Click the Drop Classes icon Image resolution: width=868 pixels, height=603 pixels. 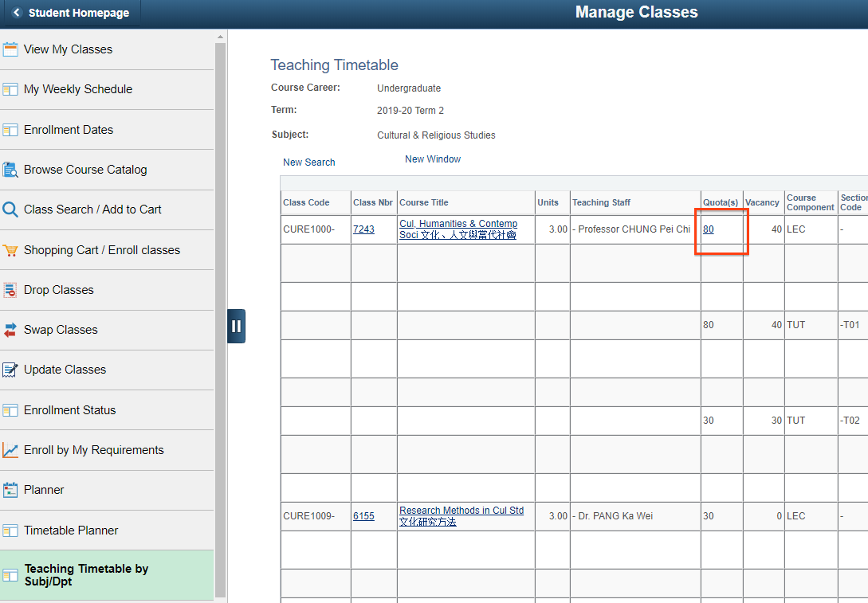pyautogui.click(x=10, y=290)
